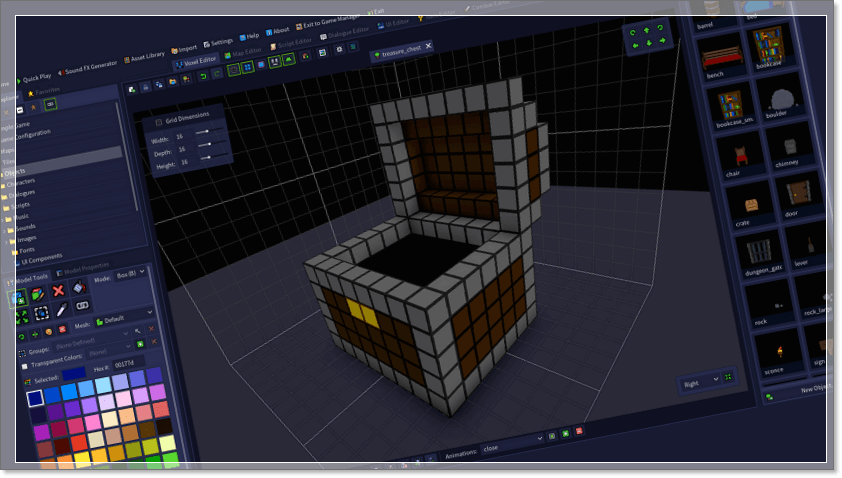This screenshot has height=478, width=842.
Task: Rotate camera right with green right arrow
Action: 662,40
